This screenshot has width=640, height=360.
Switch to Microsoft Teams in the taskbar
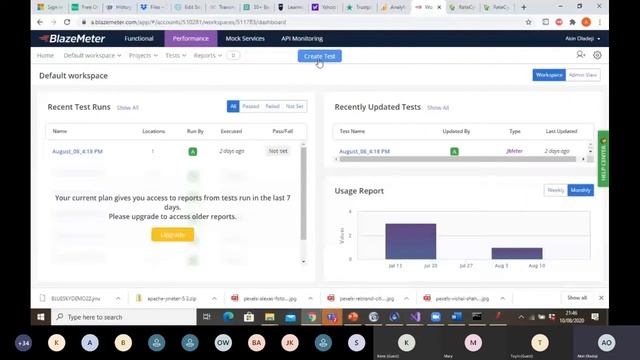(332, 317)
